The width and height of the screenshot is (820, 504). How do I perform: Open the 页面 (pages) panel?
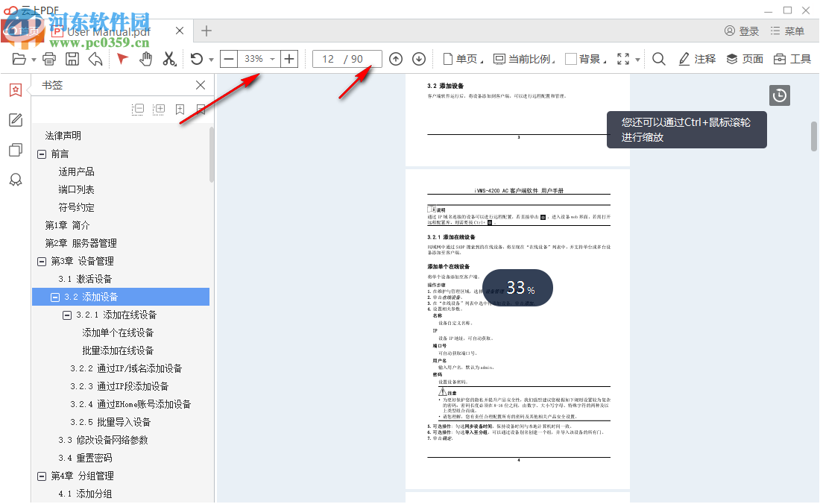(x=745, y=58)
